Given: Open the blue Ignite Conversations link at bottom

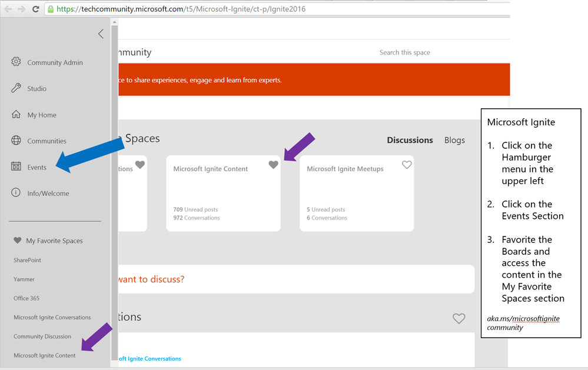Looking at the screenshot, I should click(150, 359).
